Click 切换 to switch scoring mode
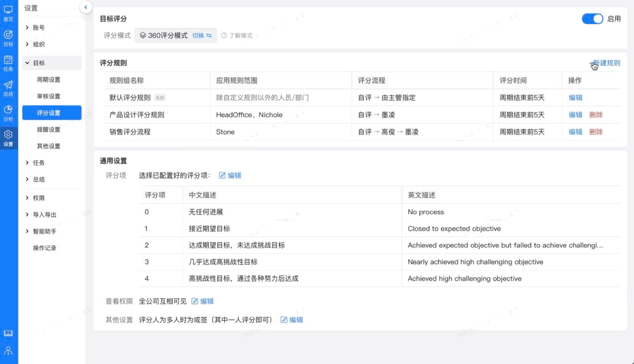The image size is (634, 364). [x=202, y=36]
